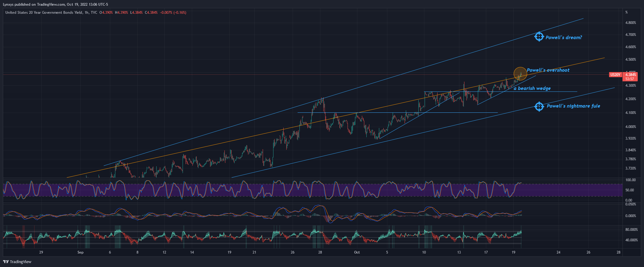The height and width of the screenshot is (267, 644).
Task: Open the TradingView logo at bottom left
Action: pyautogui.click(x=17, y=262)
